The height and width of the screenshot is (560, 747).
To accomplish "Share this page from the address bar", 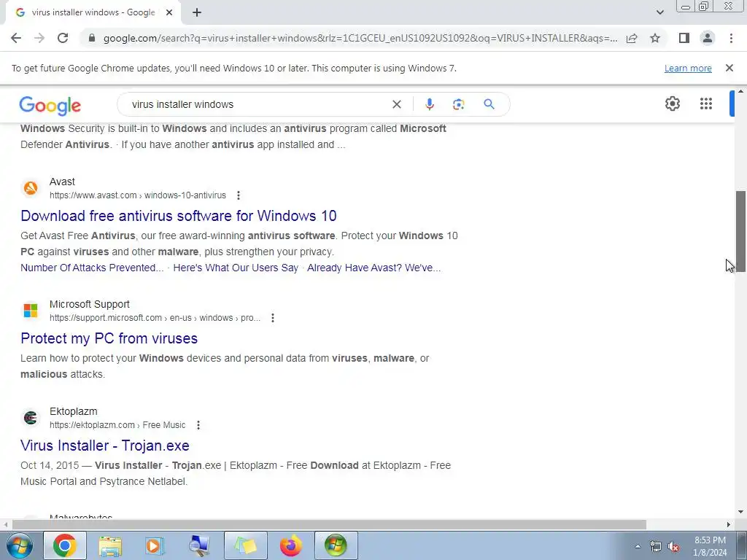I will 632,38.
